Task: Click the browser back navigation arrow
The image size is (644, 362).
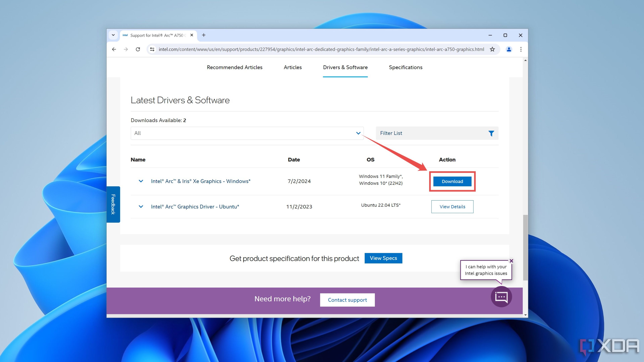Action: 114,49
